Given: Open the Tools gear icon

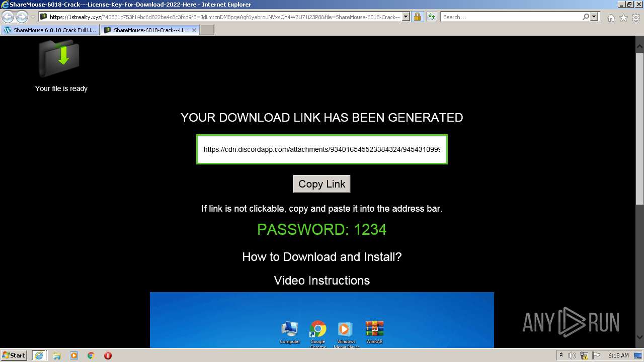Looking at the screenshot, I should coord(636,18).
